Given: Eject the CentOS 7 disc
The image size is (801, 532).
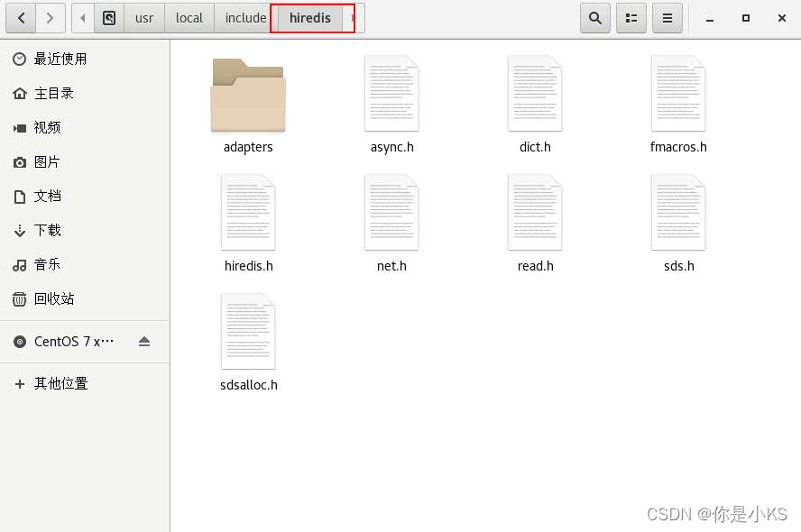Looking at the screenshot, I should (144, 342).
